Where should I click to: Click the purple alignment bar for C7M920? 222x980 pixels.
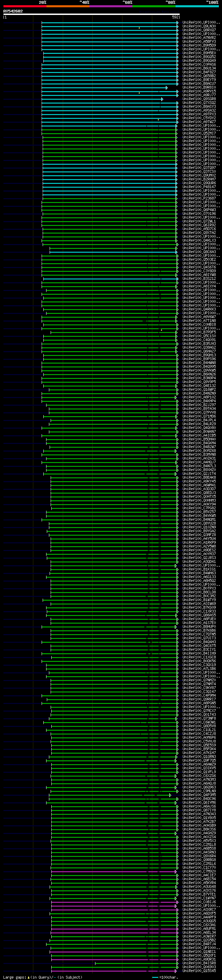[x=114, y=872]
